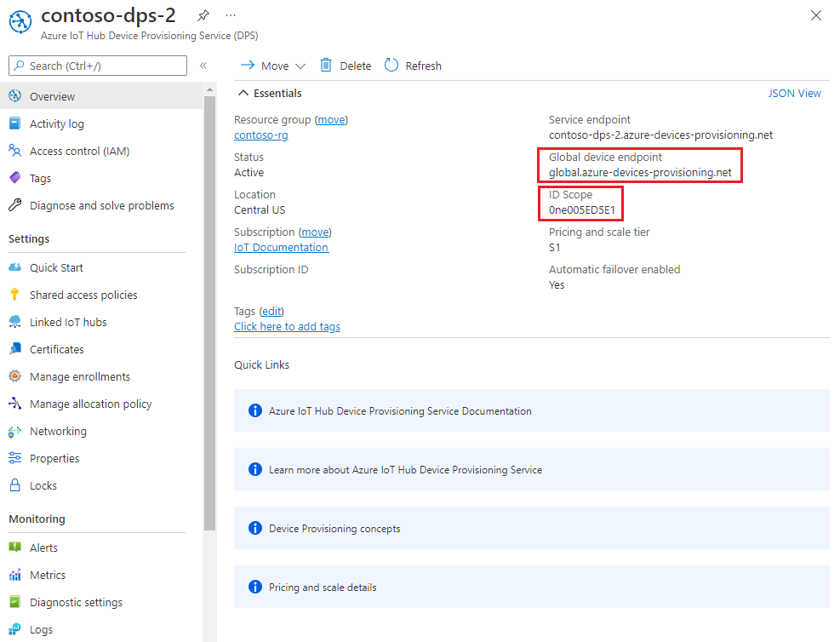Open the contoso-rg resource group link

260,135
